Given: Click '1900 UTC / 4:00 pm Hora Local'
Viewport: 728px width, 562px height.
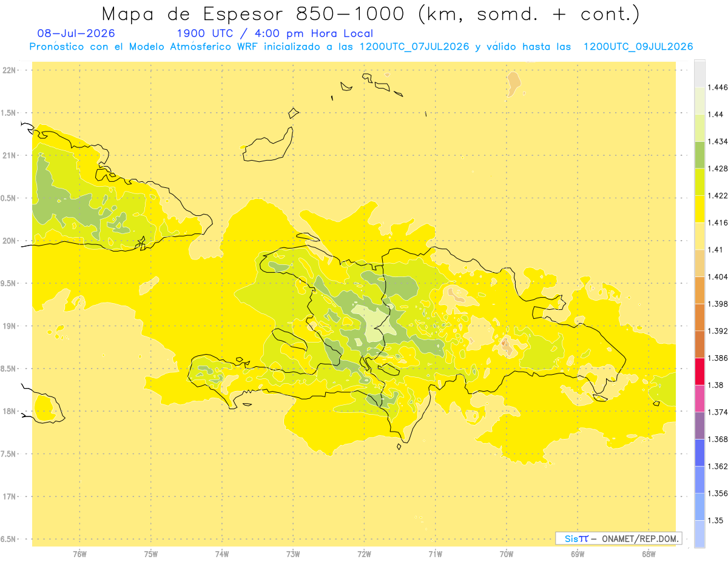Looking at the screenshot, I should pyautogui.click(x=275, y=34).
